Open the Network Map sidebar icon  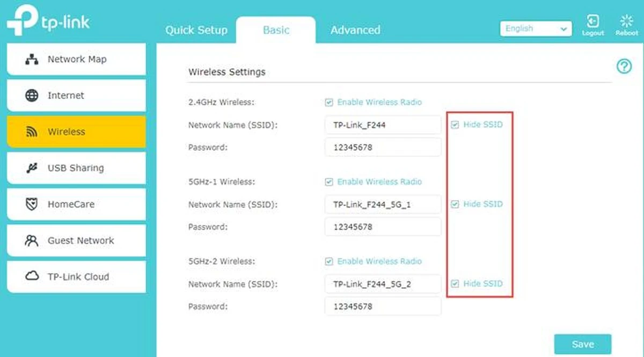(32, 59)
